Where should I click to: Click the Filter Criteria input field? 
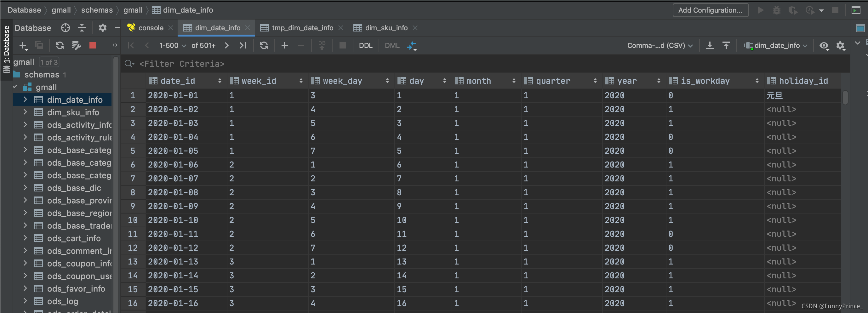coord(485,63)
